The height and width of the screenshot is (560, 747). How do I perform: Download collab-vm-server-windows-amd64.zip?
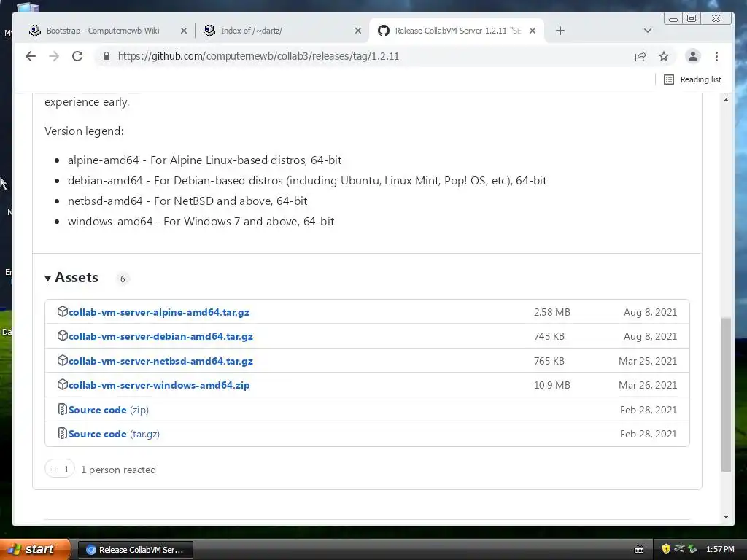coord(159,385)
